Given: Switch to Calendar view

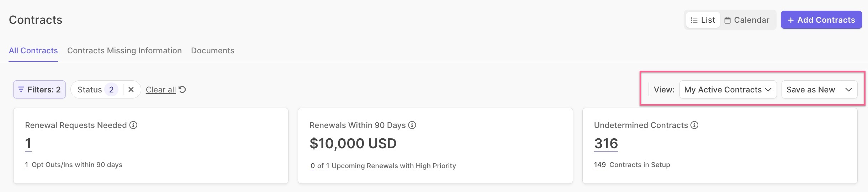Looking at the screenshot, I should (x=747, y=20).
